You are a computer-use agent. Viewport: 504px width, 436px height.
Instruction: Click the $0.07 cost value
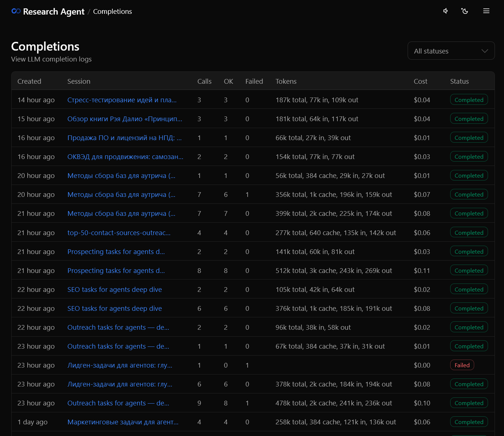(x=422, y=195)
